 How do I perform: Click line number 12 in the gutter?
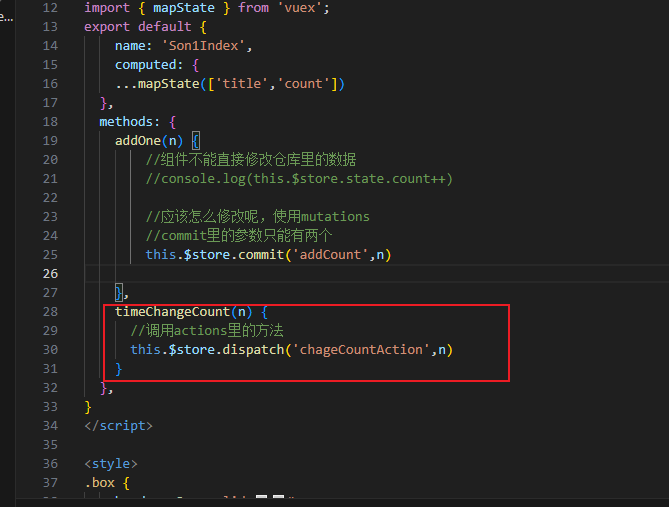coord(50,8)
